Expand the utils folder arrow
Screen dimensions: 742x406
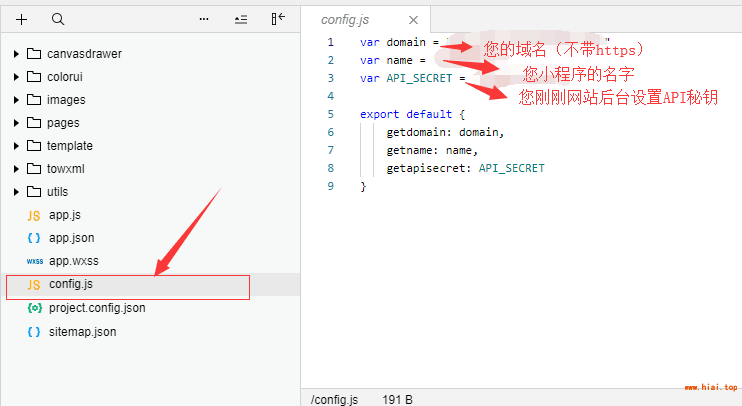[x=16, y=192]
